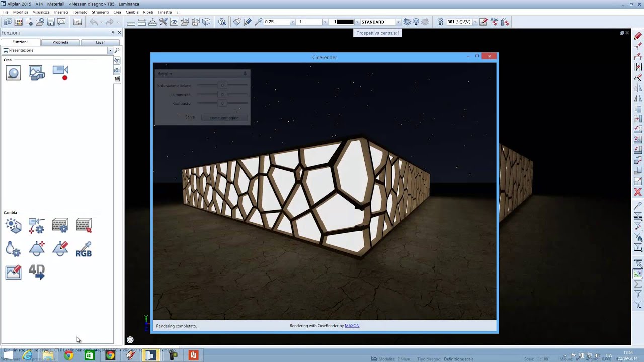The width and height of the screenshot is (644, 362).
Task: Click the RGB color tool icon under Cambia
Action: tap(84, 249)
